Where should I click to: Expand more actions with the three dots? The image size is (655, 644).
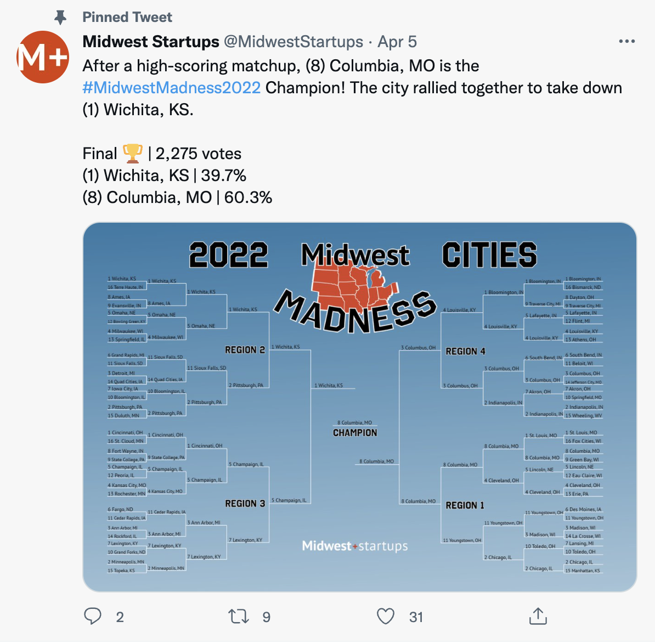pyautogui.click(x=628, y=41)
